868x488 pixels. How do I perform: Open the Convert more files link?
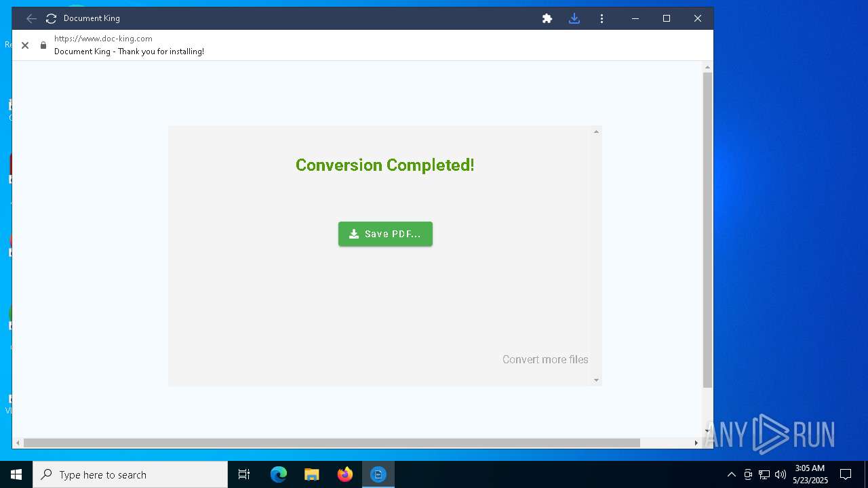click(545, 359)
